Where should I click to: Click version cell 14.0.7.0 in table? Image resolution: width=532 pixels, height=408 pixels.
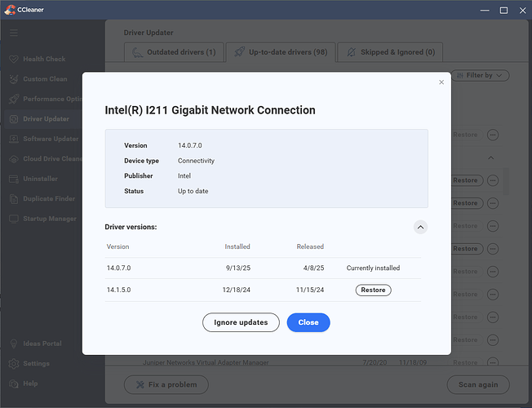[x=119, y=268]
